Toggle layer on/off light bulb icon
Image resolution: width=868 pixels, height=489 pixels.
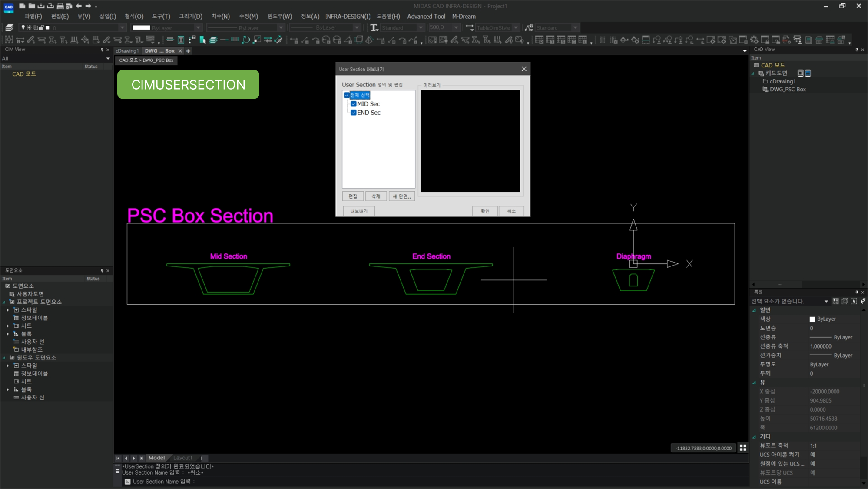[23, 27]
